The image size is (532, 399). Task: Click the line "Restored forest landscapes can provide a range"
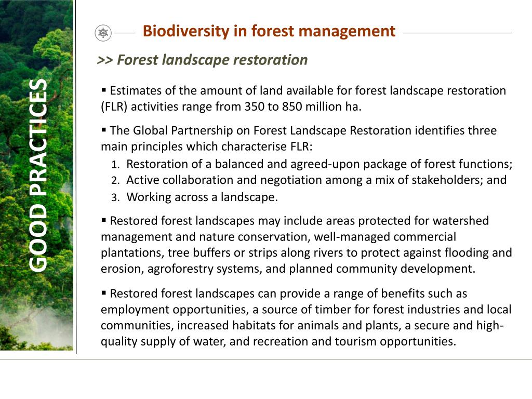284,294
